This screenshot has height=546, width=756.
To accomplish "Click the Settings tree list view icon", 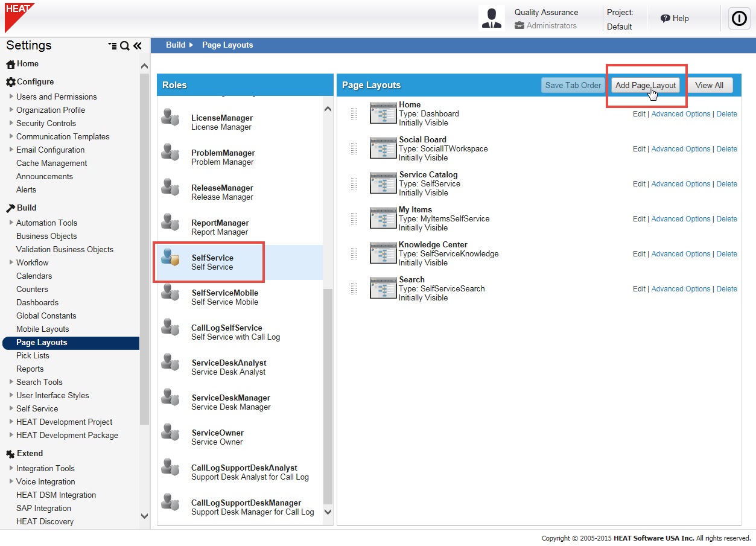I will [x=112, y=46].
